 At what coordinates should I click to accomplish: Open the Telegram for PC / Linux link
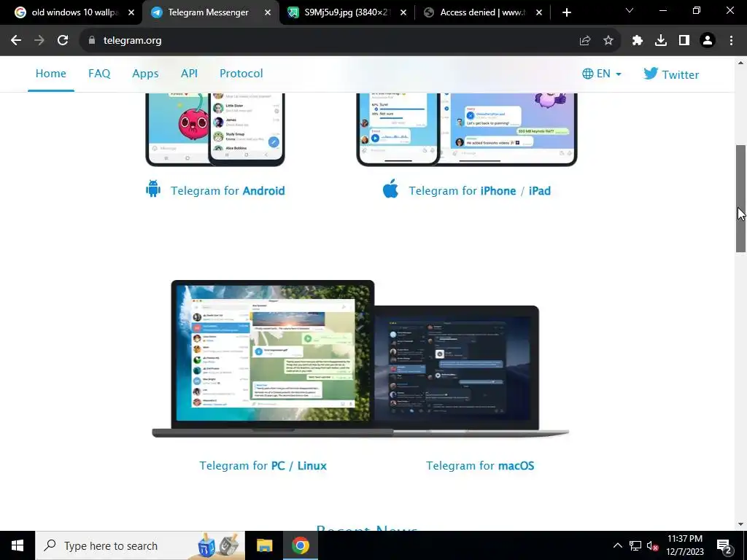pos(263,465)
